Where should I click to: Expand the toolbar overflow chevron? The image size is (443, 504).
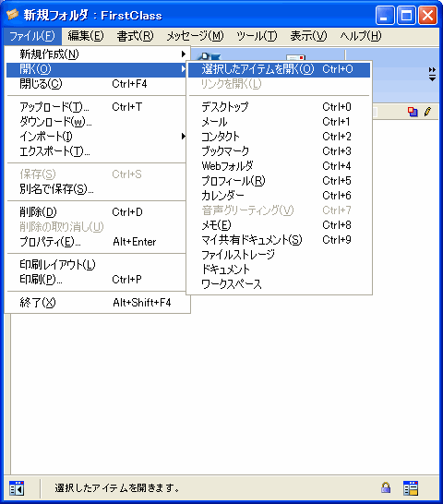tap(433, 74)
